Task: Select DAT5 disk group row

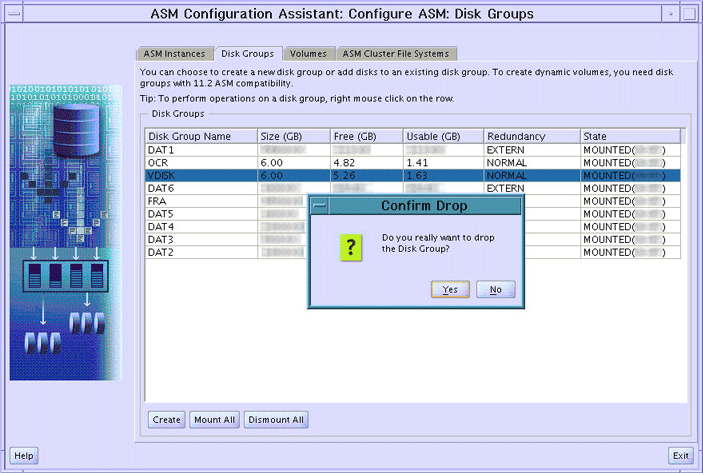Action: (x=413, y=214)
